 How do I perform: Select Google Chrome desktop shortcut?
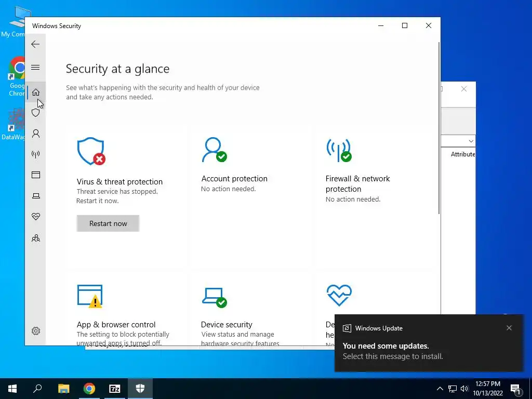[x=17, y=77]
